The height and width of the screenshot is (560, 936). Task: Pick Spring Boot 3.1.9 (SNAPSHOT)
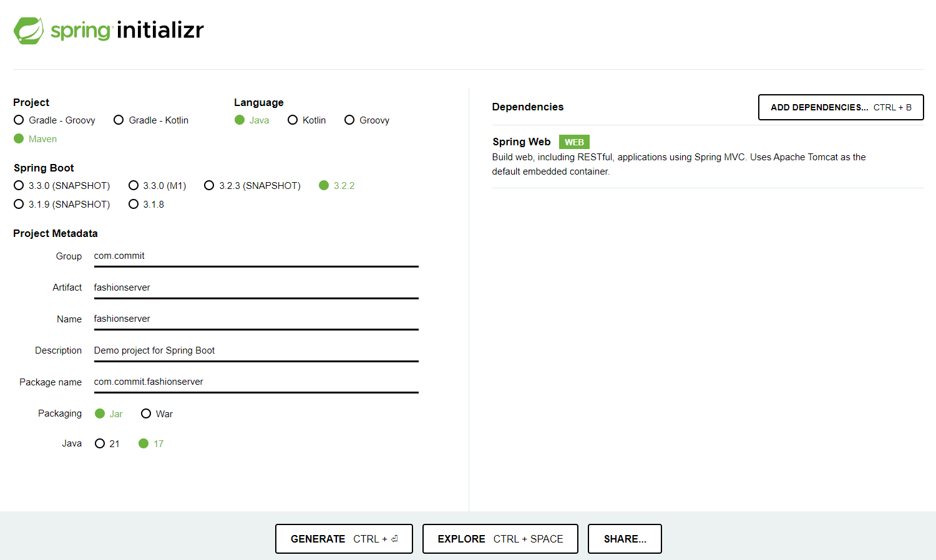pyautogui.click(x=62, y=205)
